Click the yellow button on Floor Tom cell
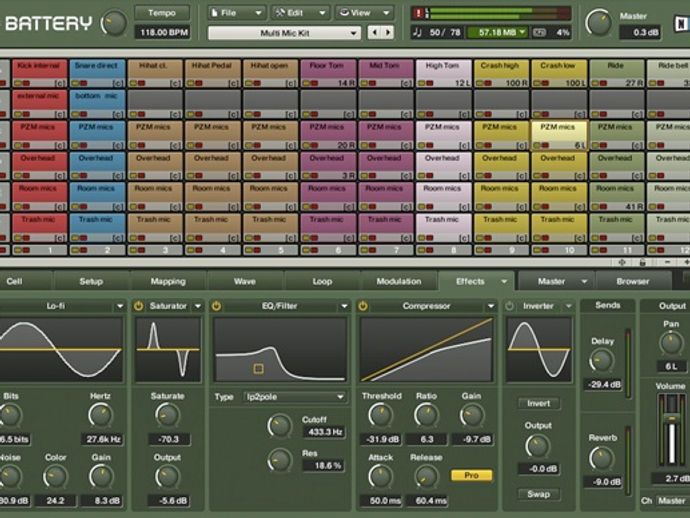The height and width of the screenshot is (518, 690). (x=306, y=83)
